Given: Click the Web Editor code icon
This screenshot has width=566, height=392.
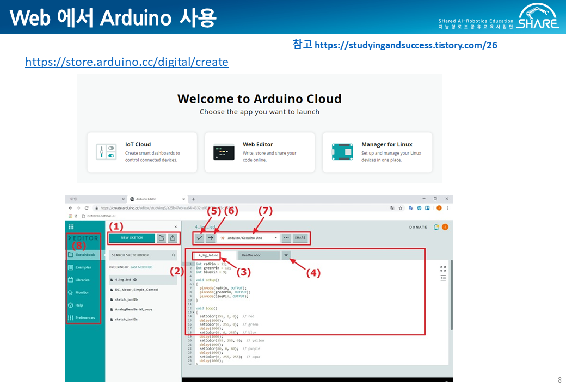Looking at the screenshot, I should (x=224, y=152).
